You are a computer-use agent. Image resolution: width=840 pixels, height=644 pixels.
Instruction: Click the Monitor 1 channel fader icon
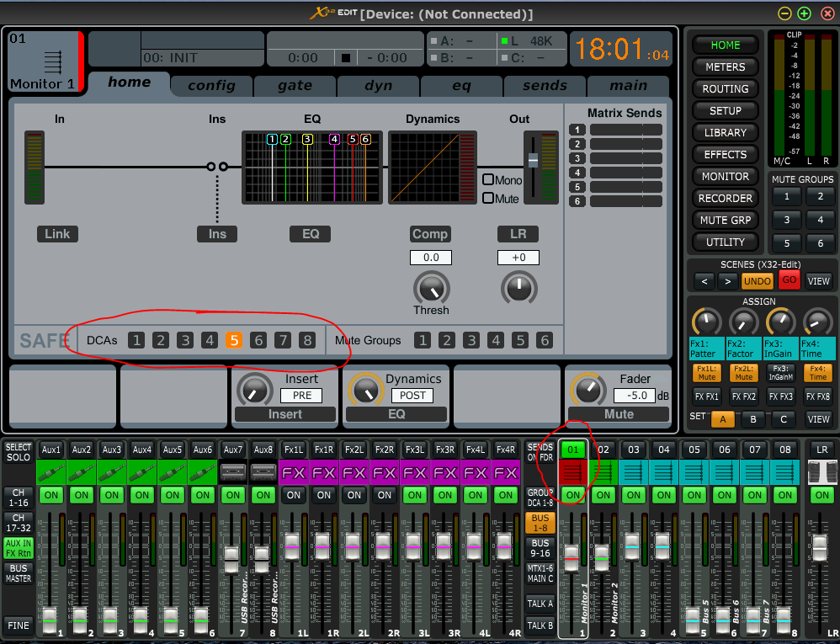(52, 61)
